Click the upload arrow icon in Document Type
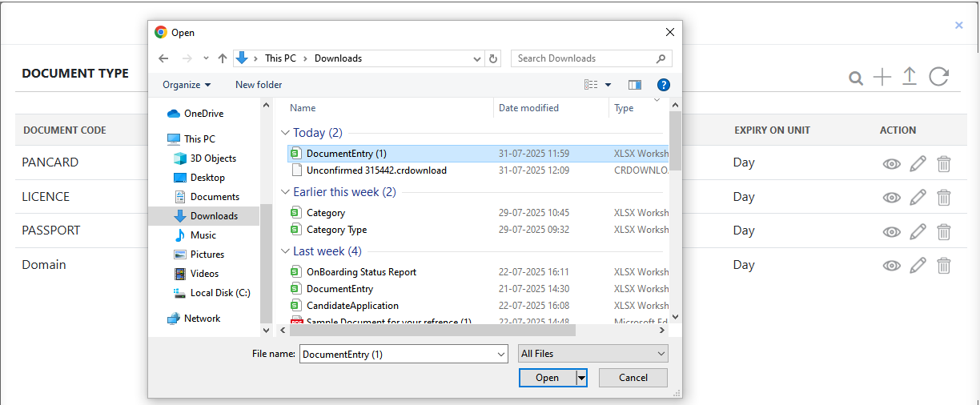This screenshot has height=405, width=980. [910, 77]
